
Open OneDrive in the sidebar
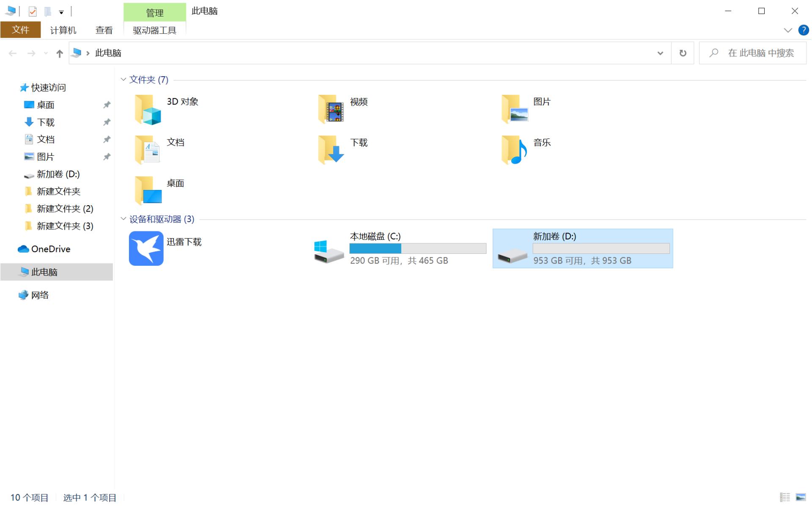tap(50, 249)
